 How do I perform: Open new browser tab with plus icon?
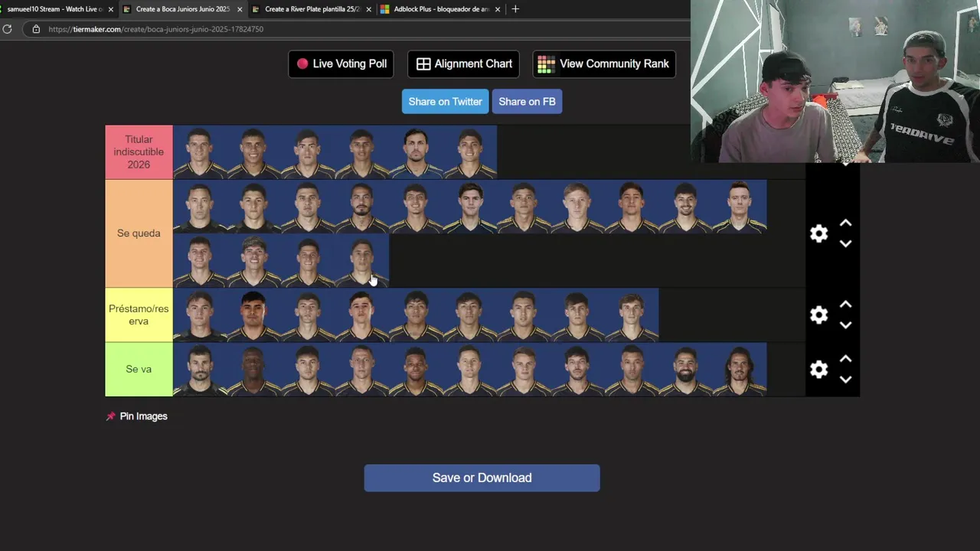pos(515,9)
